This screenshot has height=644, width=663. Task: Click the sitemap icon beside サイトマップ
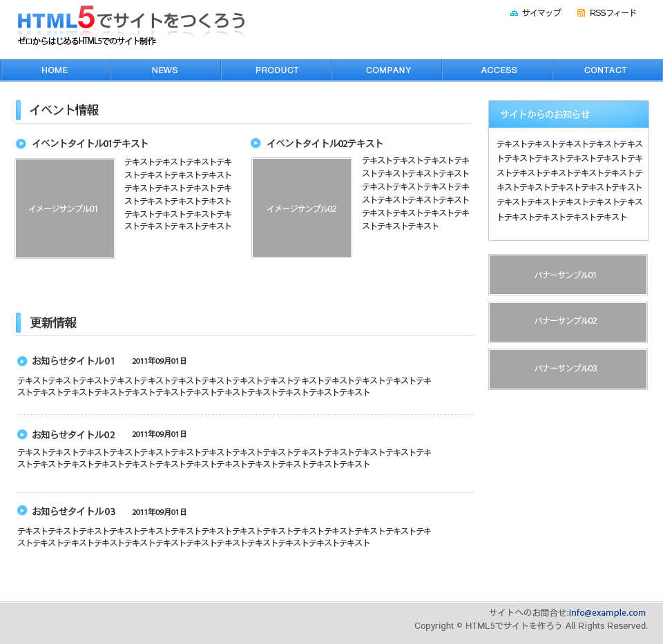(x=514, y=13)
